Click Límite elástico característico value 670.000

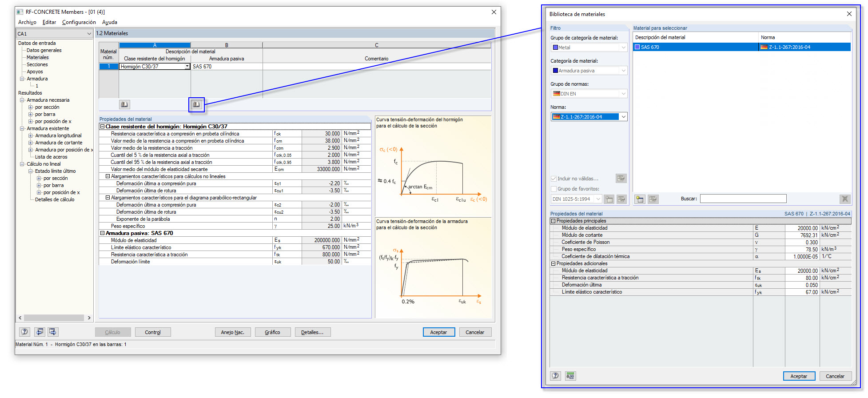click(x=322, y=247)
